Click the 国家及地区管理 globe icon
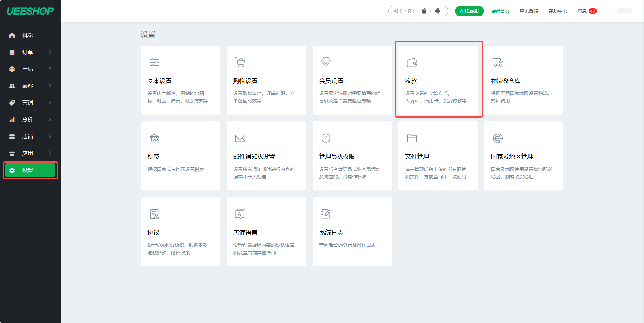Viewport: 644px width, 323px height. tap(498, 138)
